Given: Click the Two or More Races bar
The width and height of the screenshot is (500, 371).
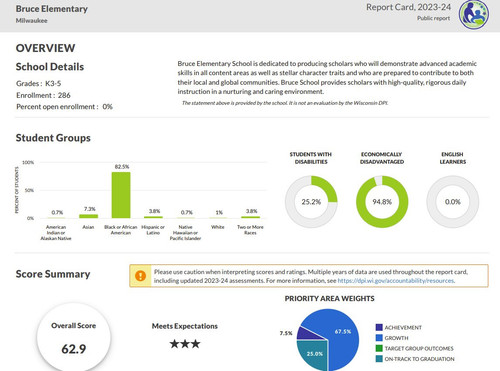Looking at the screenshot, I should pyautogui.click(x=251, y=217).
